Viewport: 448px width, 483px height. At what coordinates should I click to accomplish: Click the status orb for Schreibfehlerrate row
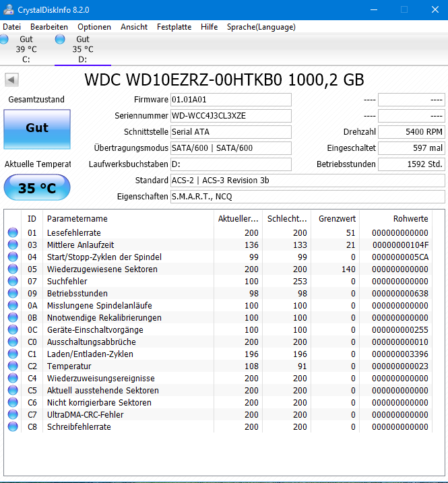pyautogui.click(x=13, y=426)
